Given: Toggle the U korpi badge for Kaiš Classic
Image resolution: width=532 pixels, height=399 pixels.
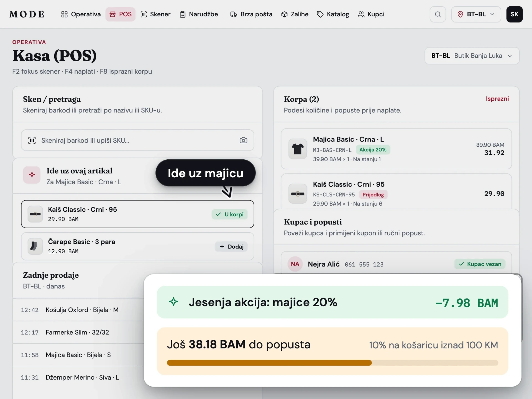Looking at the screenshot, I should [230, 214].
